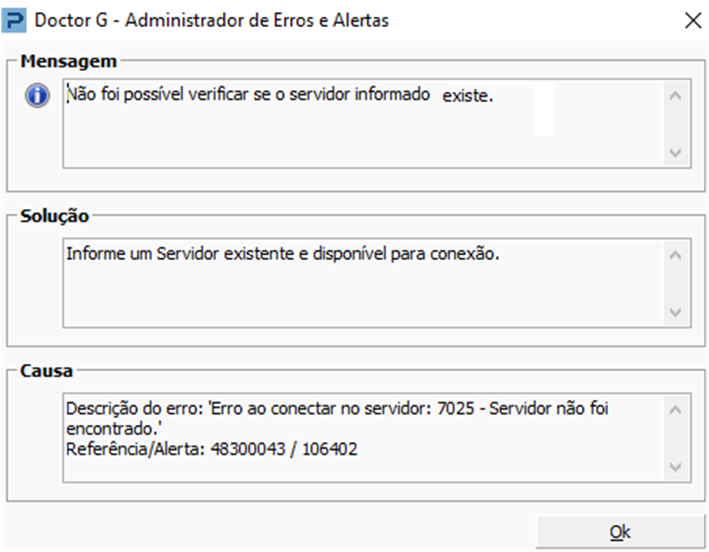
Task: Click the word 'existe.' in message text
Action: tap(468, 96)
